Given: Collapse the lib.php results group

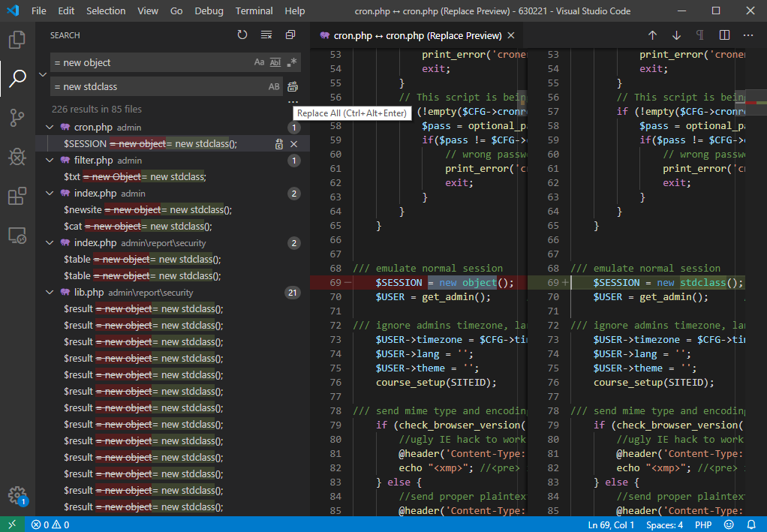Looking at the screenshot, I should tap(50, 293).
